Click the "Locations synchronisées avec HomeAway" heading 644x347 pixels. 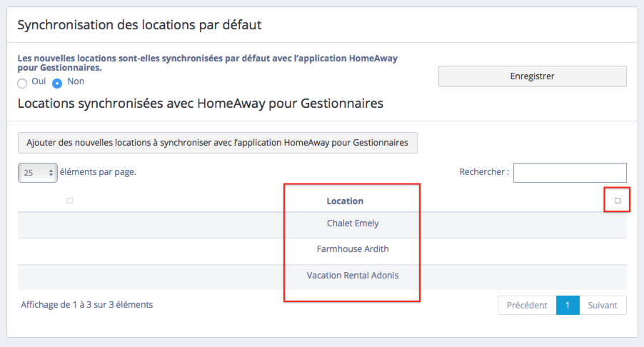tap(200, 104)
